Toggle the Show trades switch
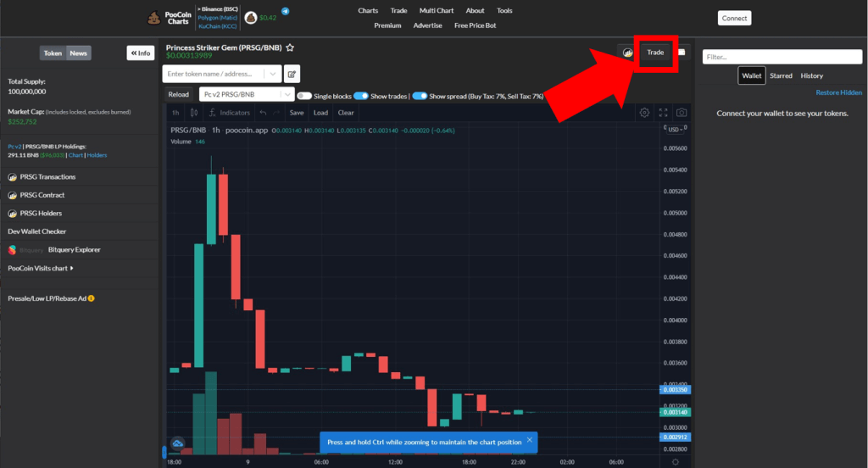 [361, 96]
